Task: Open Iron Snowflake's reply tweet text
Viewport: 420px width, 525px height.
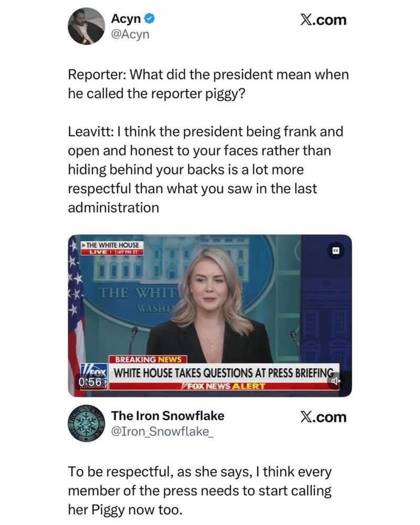Action: pos(199,490)
